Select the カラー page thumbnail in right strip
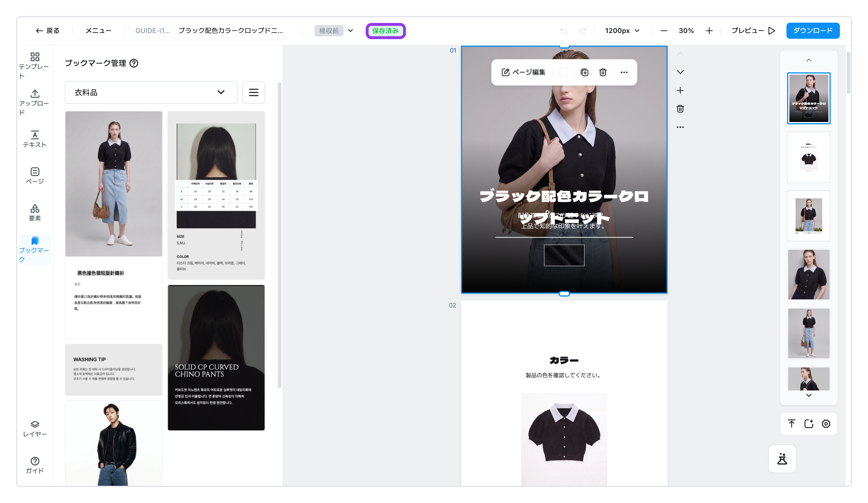This screenshot has width=868, height=503. tap(808, 157)
